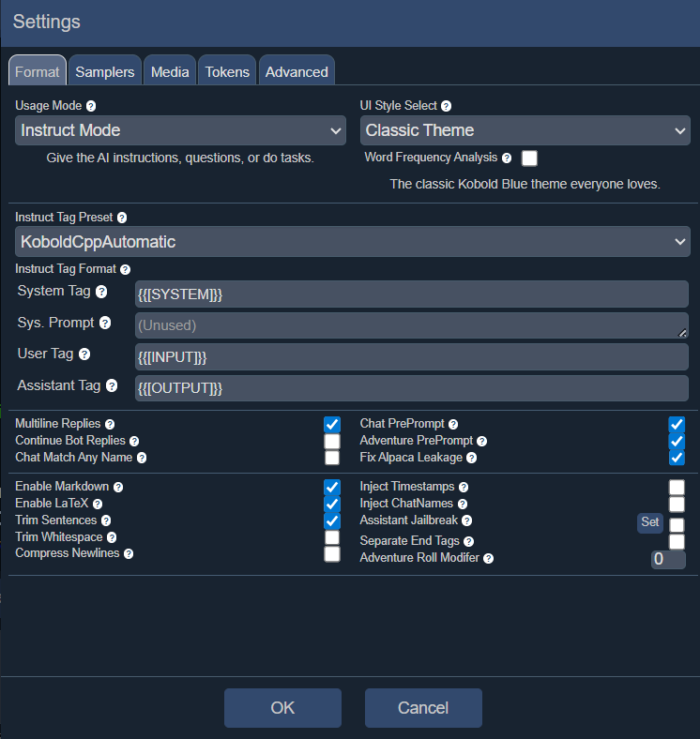Expand the UI Style Select dropdown

(525, 131)
